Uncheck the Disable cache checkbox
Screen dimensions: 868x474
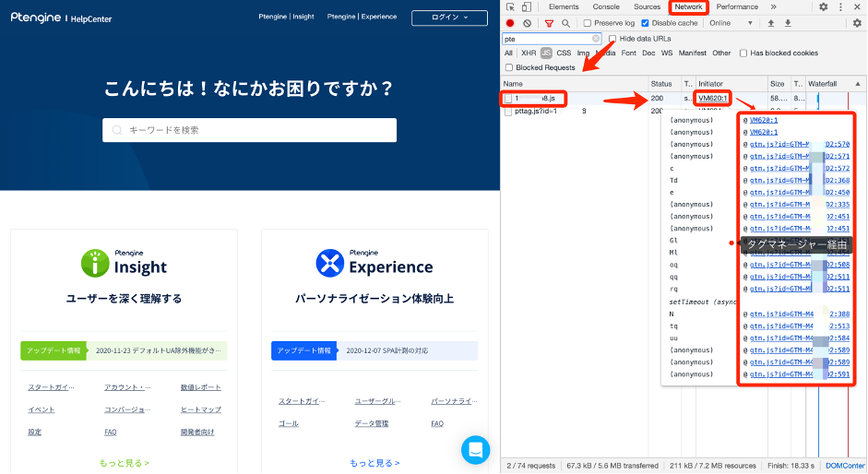pyautogui.click(x=645, y=23)
